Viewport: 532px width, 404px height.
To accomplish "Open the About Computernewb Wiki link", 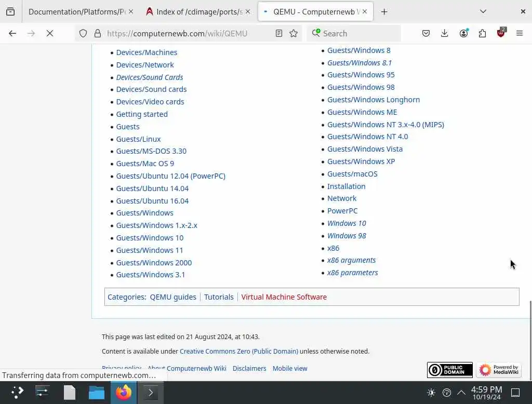I will pyautogui.click(x=187, y=368).
